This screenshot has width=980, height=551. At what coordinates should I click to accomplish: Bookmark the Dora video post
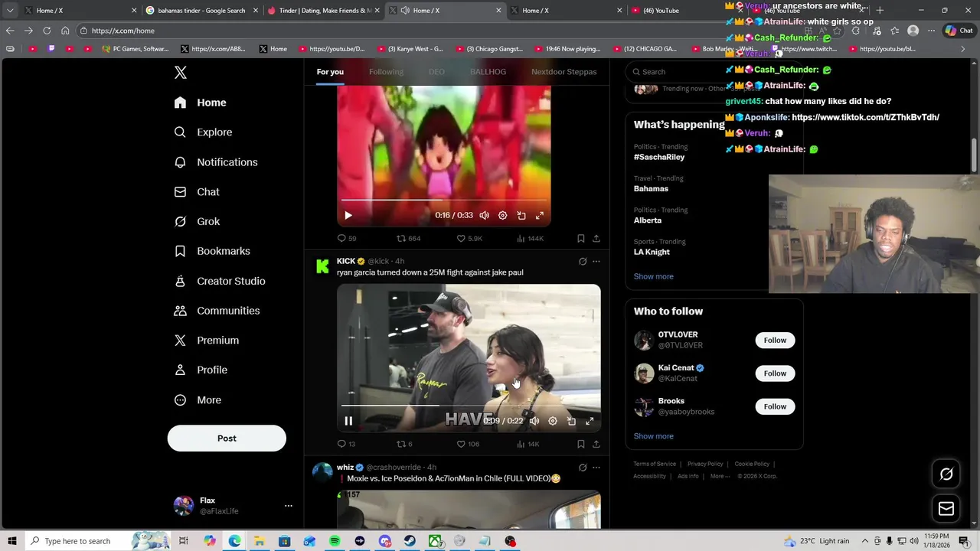pyautogui.click(x=580, y=239)
